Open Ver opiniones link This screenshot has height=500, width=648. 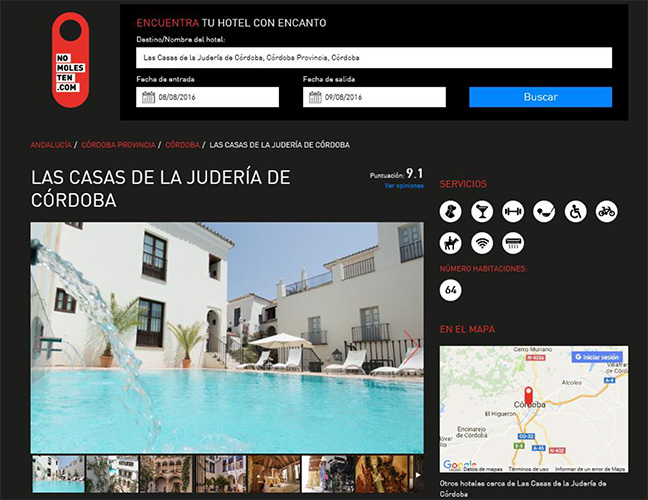404,186
